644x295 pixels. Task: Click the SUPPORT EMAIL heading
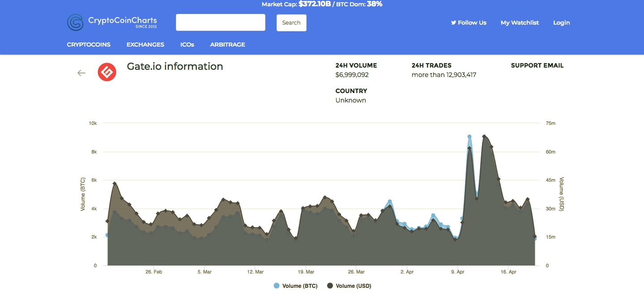(537, 65)
